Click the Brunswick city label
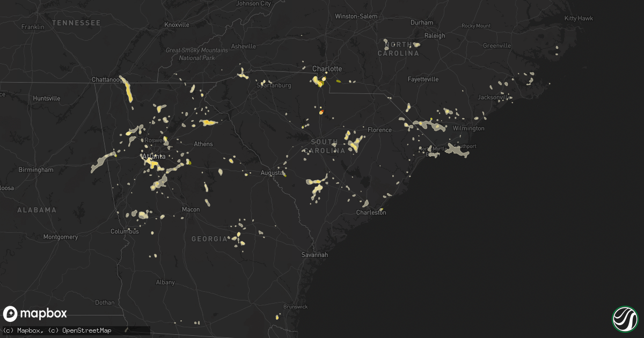The image size is (644, 338). [x=296, y=307]
